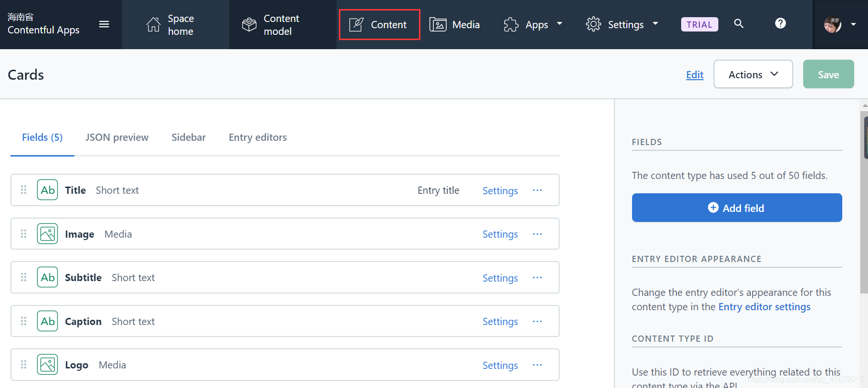
Task: Grab the drag handle of Logo field
Action: (x=23, y=365)
